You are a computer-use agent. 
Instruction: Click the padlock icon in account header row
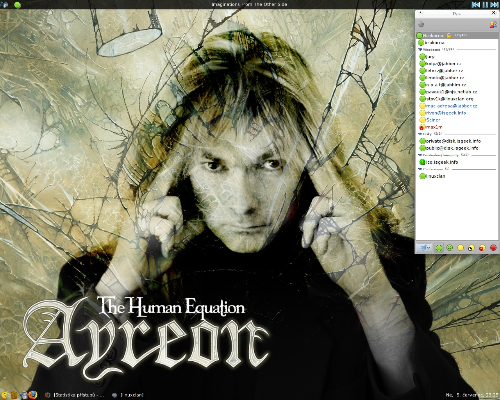click(x=449, y=35)
